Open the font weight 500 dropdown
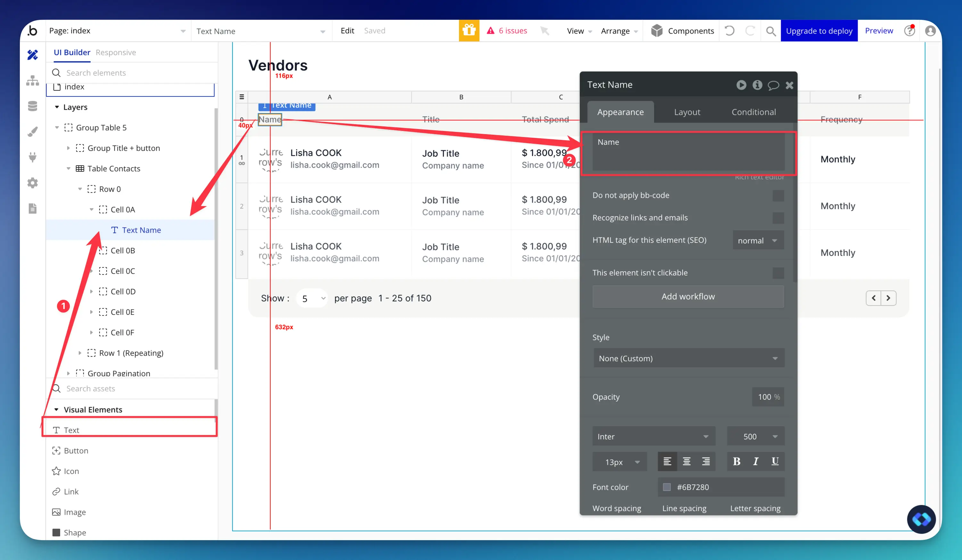 tap(756, 436)
